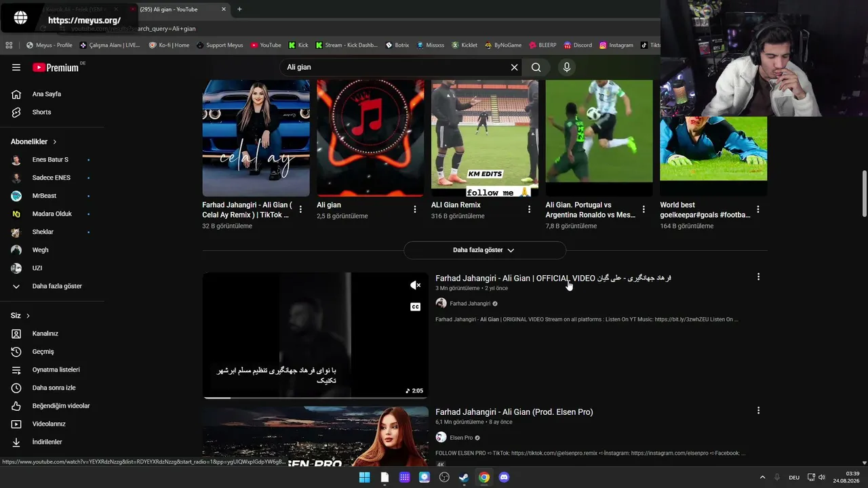Image resolution: width=868 pixels, height=488 pixels.
Task: Open the Chrome apps grid in bookmarks bar
Action: tap(9, 45)
